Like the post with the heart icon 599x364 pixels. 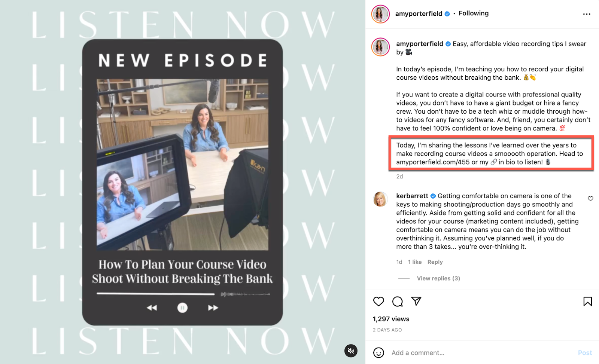378,302
